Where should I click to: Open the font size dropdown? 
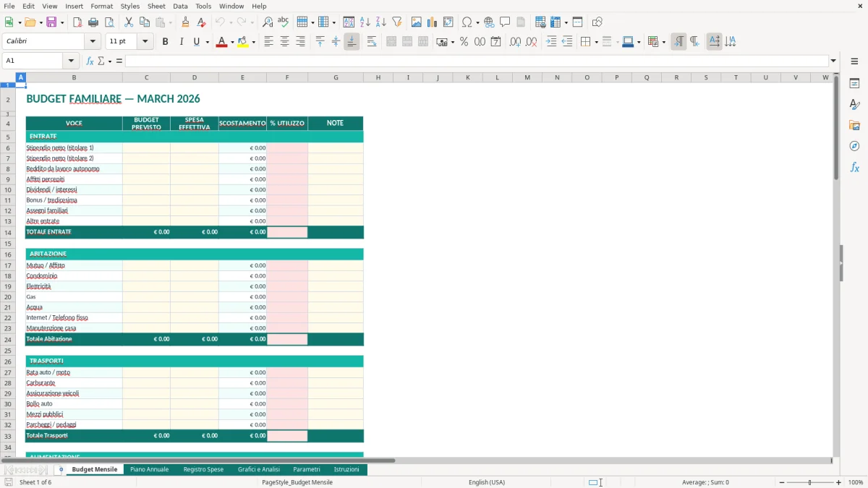(145, 42)
